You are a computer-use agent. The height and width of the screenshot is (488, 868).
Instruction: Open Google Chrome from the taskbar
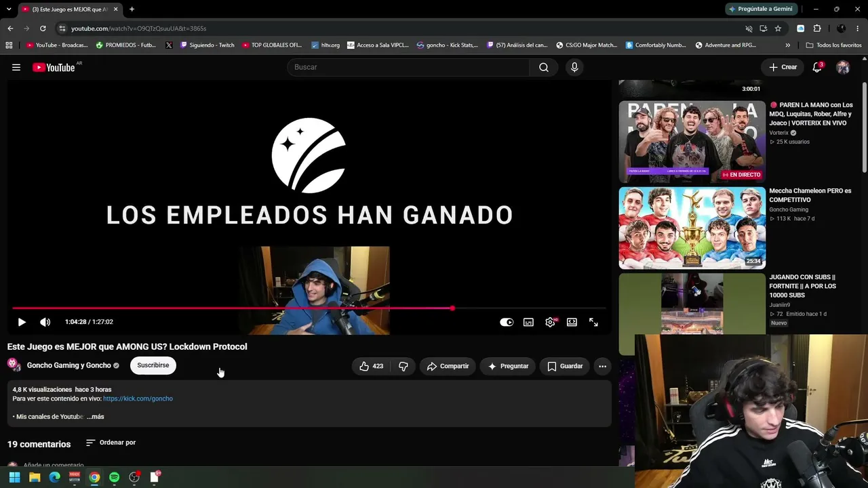[x=94, y=477]
